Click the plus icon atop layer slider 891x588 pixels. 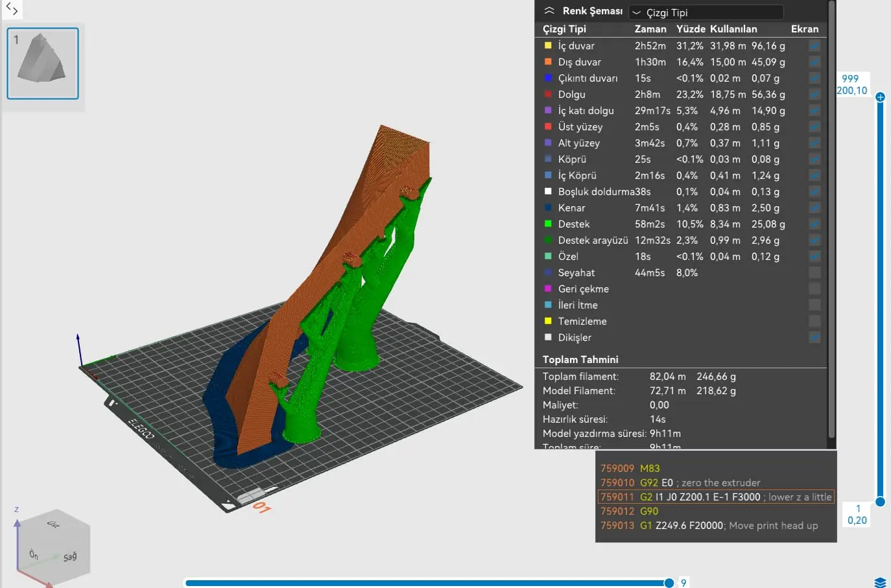880,97
